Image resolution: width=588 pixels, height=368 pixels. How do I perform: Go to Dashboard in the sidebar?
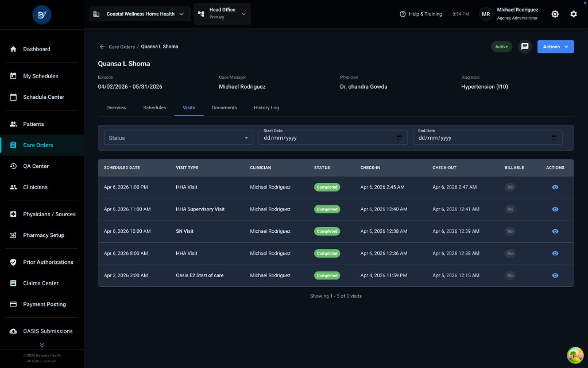[42, 49]
